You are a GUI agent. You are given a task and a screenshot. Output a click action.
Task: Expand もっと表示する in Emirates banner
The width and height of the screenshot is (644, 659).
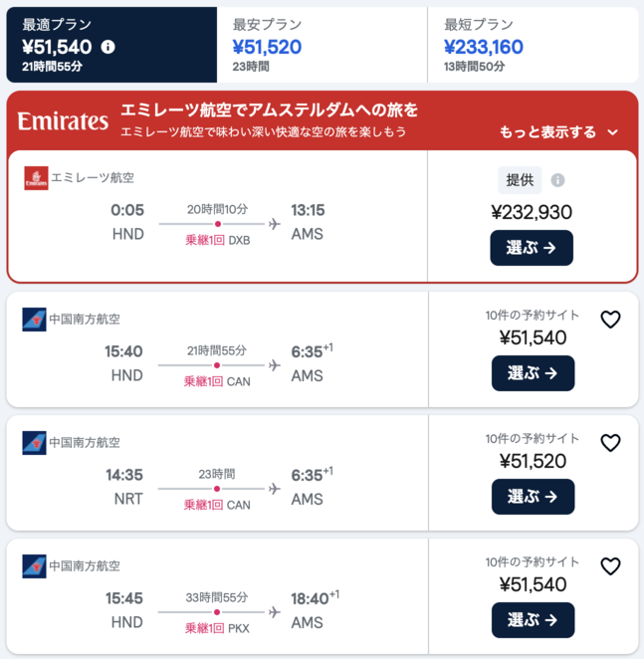click(x=559, y=132)
